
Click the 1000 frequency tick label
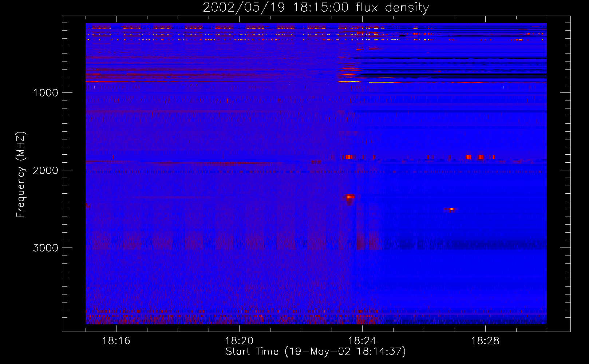(46, 93)
